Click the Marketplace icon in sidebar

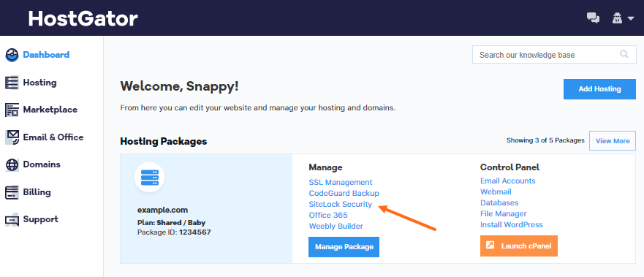[x=12, y=110]
